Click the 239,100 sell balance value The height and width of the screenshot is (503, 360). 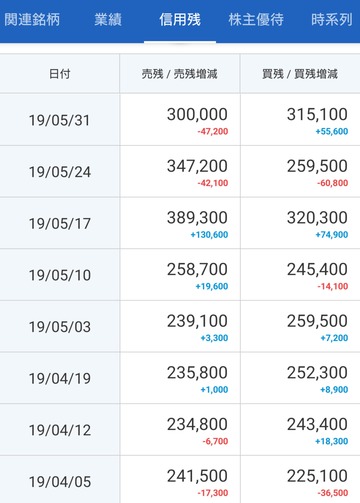pos(197,321)
